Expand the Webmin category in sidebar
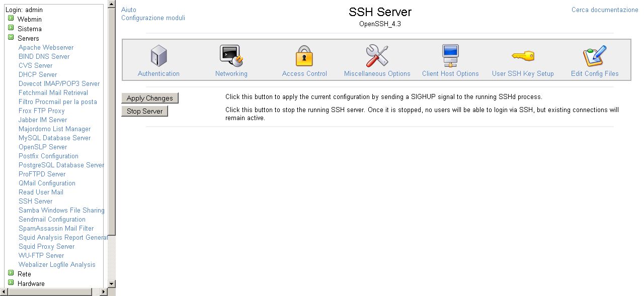The height and width of the screenshot is (296, 644). tap(11, 19)
